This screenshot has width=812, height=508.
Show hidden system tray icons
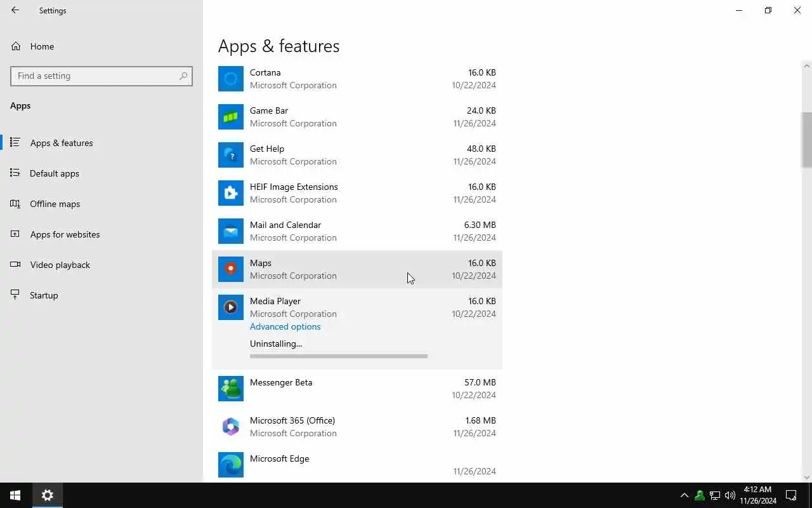(x=684, y=495)
